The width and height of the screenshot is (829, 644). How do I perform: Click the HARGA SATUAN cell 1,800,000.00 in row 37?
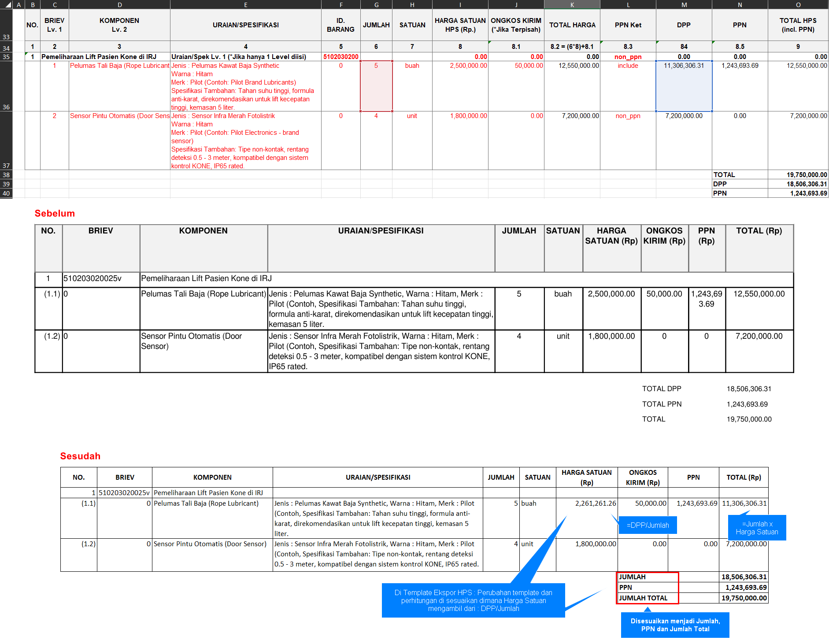pos(460,116)
